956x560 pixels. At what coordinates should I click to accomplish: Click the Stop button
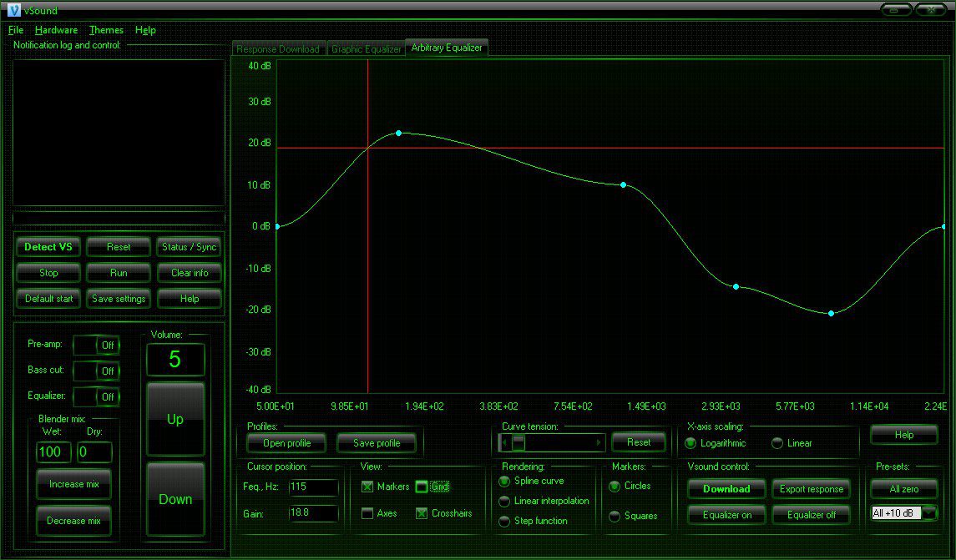click(x=48, y=272)
